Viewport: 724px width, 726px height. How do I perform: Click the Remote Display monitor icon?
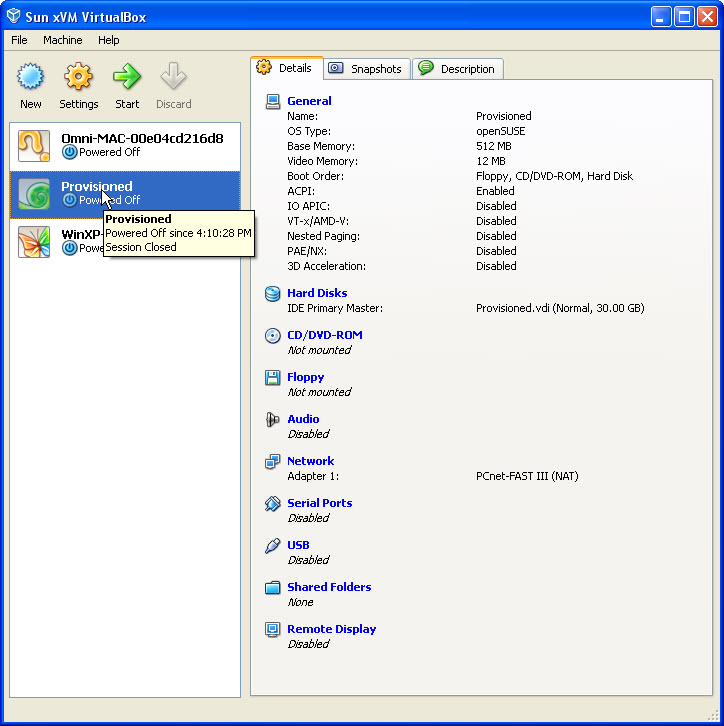(273, 630)
